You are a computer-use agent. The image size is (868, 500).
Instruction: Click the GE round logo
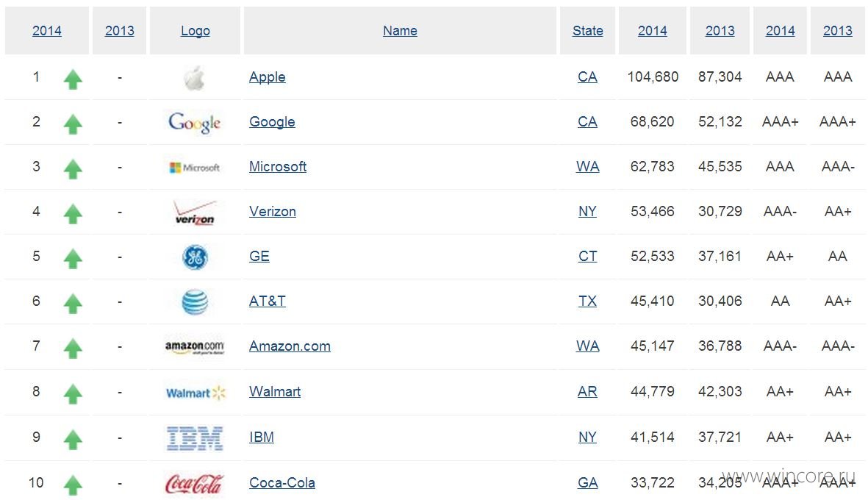195,257
